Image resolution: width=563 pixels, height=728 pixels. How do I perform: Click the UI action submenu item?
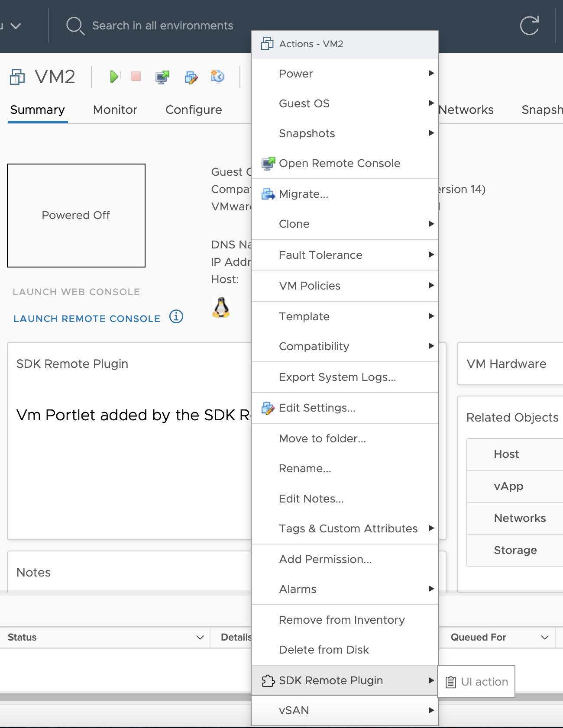[476, 682]
